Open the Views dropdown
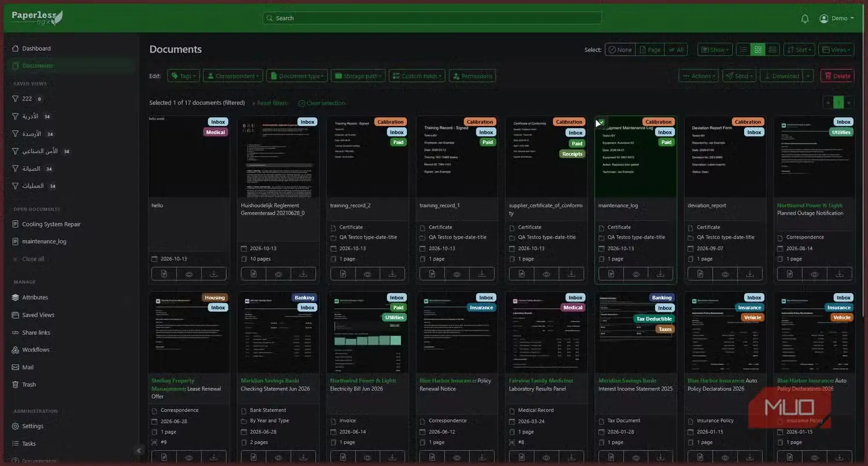Screen dimensions: 868x466 (x=836, y=50)
